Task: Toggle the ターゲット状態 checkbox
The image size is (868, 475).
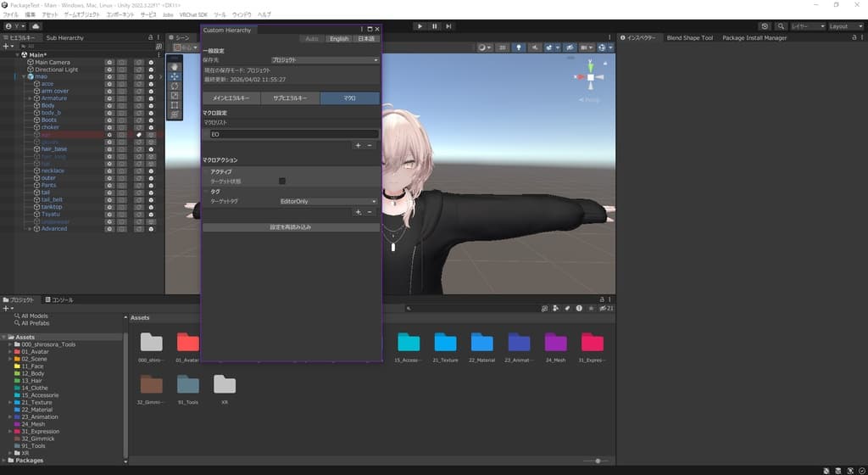Action: (x=282, y=181)
